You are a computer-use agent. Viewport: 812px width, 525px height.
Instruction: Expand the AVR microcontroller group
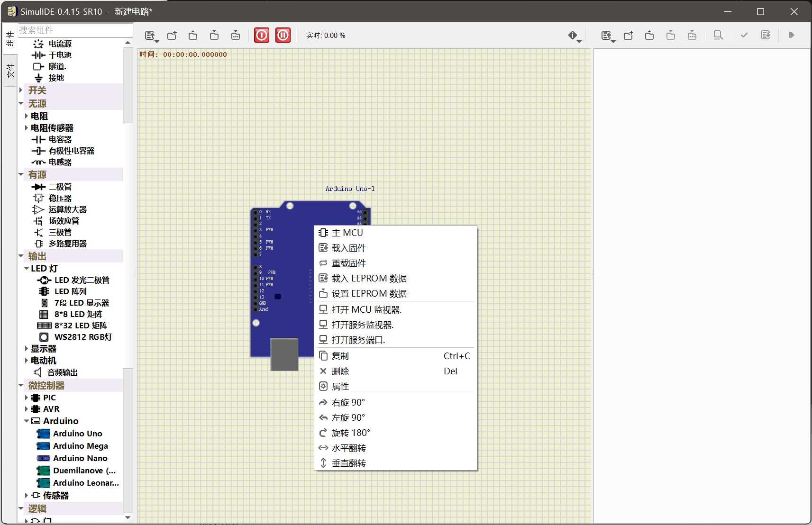27,409
